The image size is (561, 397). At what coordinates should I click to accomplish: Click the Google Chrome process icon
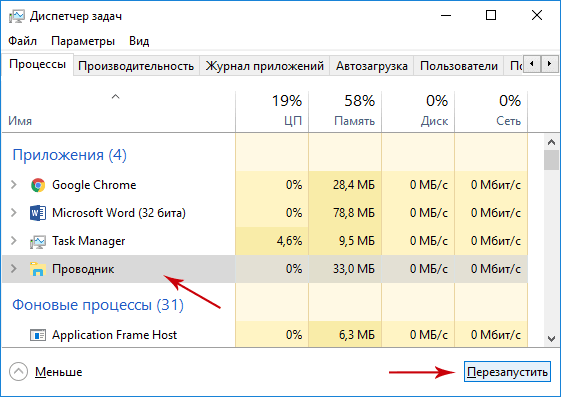pos(38,185)
